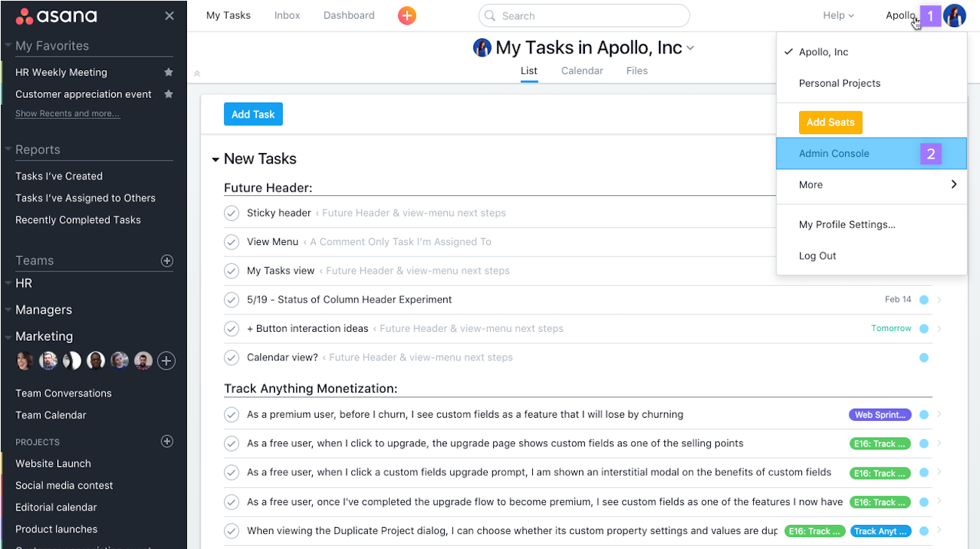Viewport: 980px width, 549px height.
Task: Open the Dashboard
Action: pyautogui.click(x=349, y=16)
